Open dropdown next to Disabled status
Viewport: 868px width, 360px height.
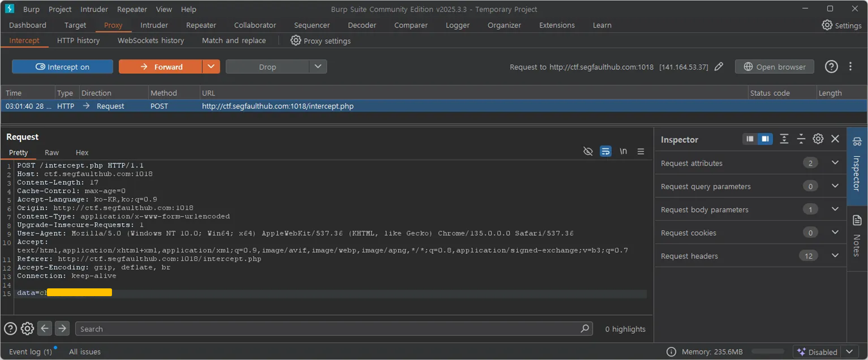[849, 352]
